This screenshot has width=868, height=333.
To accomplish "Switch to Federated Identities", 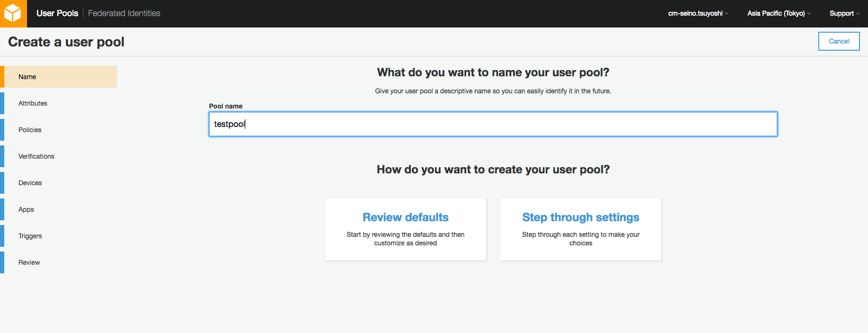I will (x=124, y=13).
